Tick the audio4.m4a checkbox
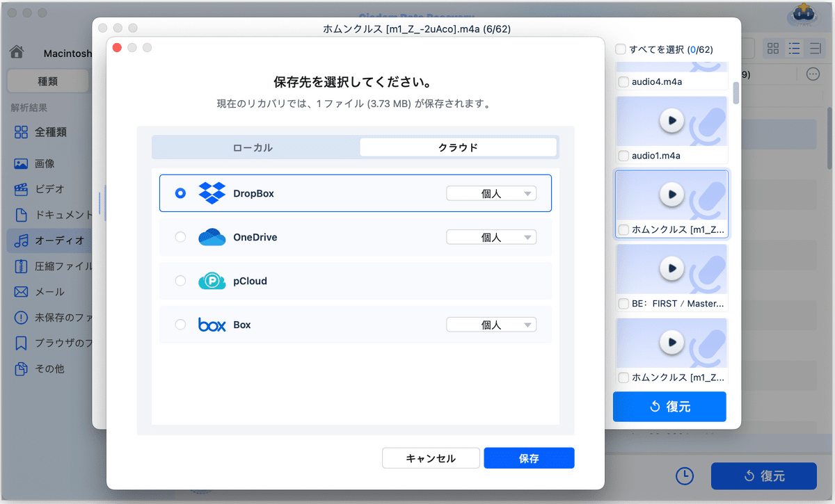The image size is (835, 504). click(623, 82)
